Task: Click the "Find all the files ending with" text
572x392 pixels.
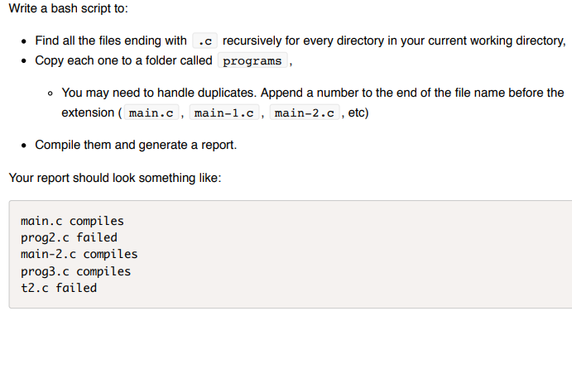Action: point(111,41)
